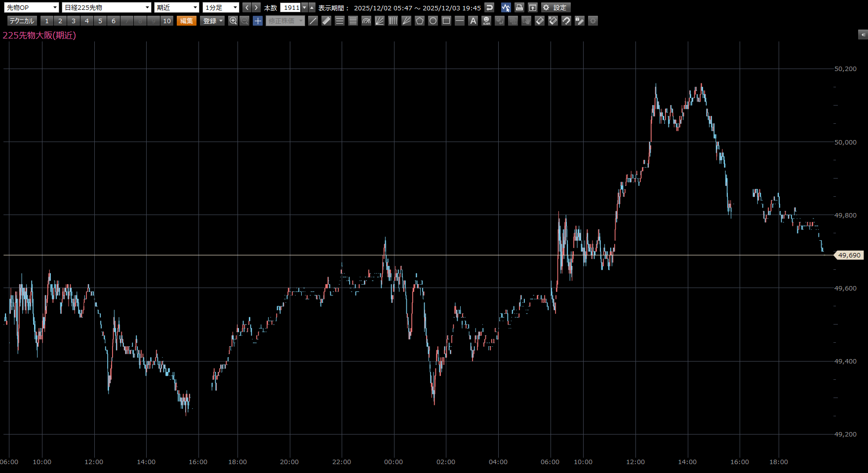
Task: Expand the 1分足 timeframe dropdown
Action: pyautogui.click(x=221, y=7)
